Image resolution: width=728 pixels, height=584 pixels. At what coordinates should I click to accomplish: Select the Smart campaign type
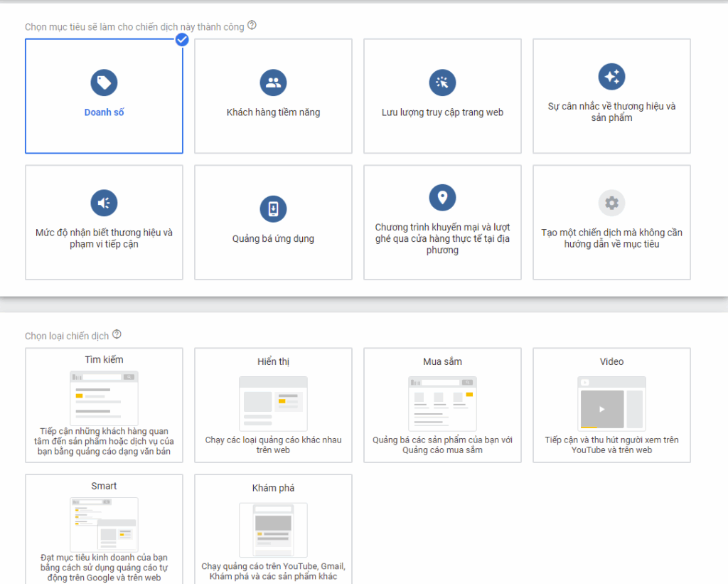(x=104, y=529)
